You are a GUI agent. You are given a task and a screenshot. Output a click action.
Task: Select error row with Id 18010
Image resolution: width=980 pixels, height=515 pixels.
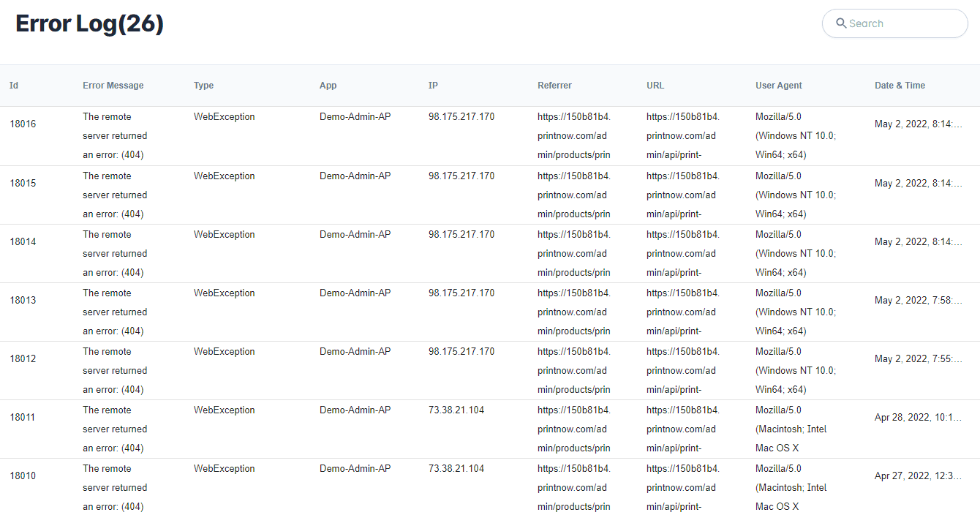click(x=23, y=475)
